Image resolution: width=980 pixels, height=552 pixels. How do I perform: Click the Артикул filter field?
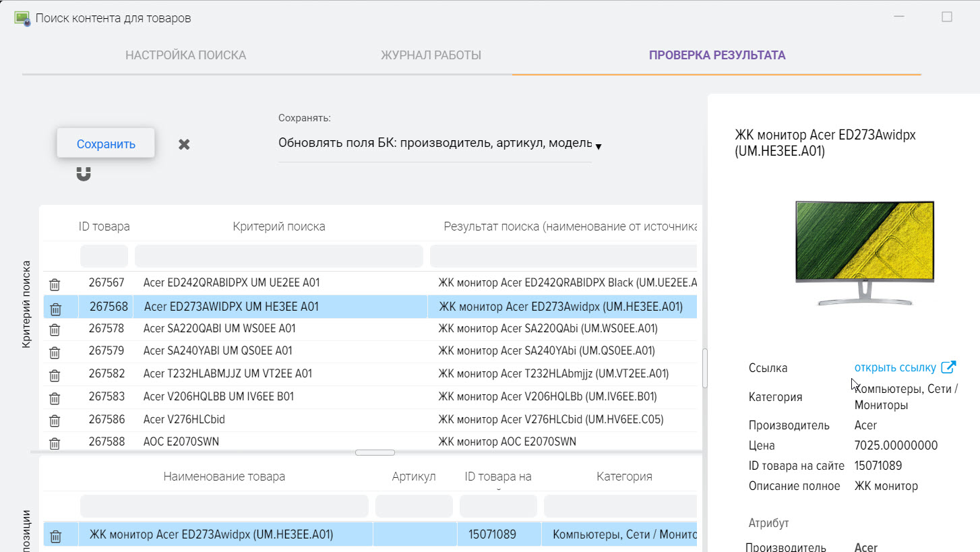click(x=414, y=506)
